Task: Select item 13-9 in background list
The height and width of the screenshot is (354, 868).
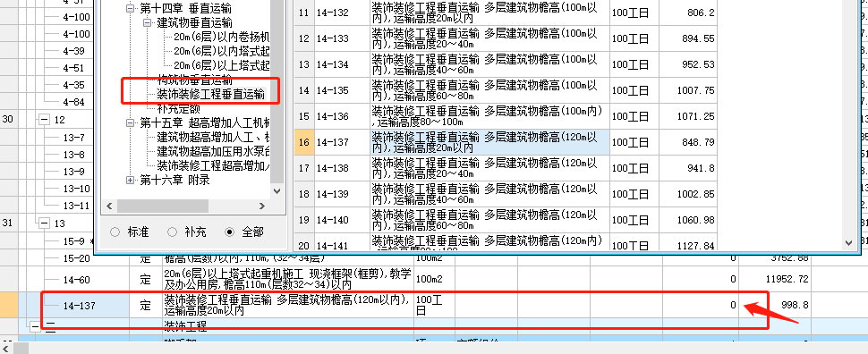Action: (73, 172)
